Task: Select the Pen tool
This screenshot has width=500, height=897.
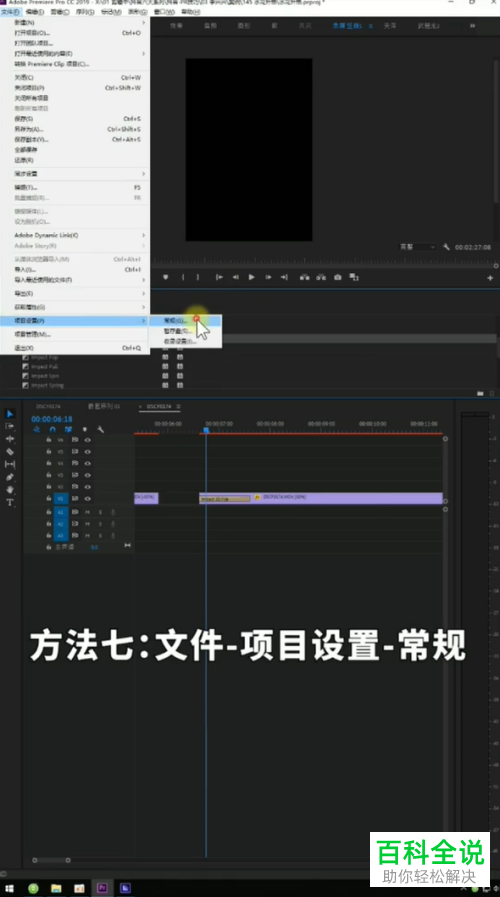Action: (10, 477)
